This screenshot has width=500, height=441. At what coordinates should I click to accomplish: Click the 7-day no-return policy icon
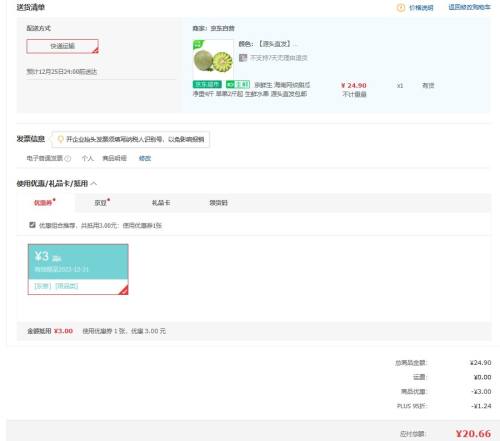[x=243, y=58]
